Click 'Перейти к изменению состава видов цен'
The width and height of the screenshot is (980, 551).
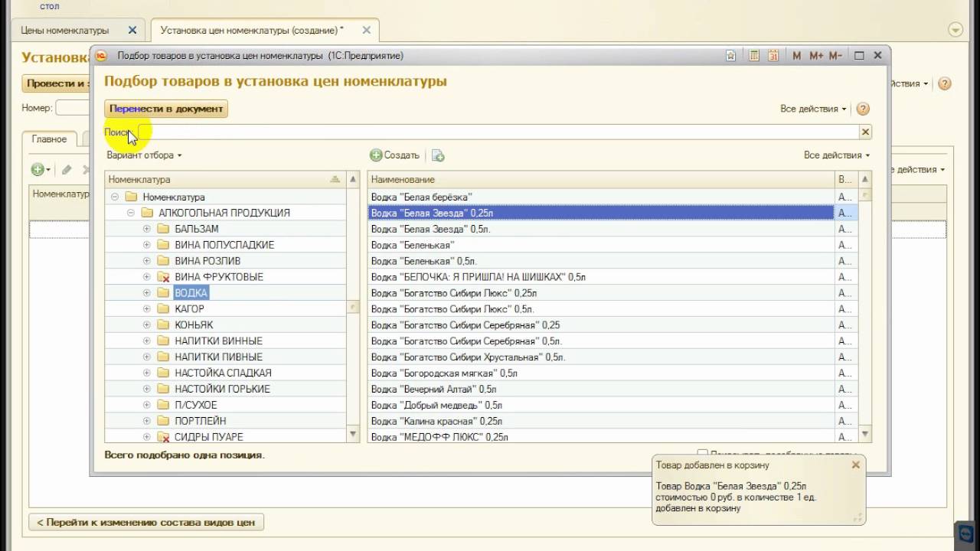pyautogui.click(x=146, y=523)
